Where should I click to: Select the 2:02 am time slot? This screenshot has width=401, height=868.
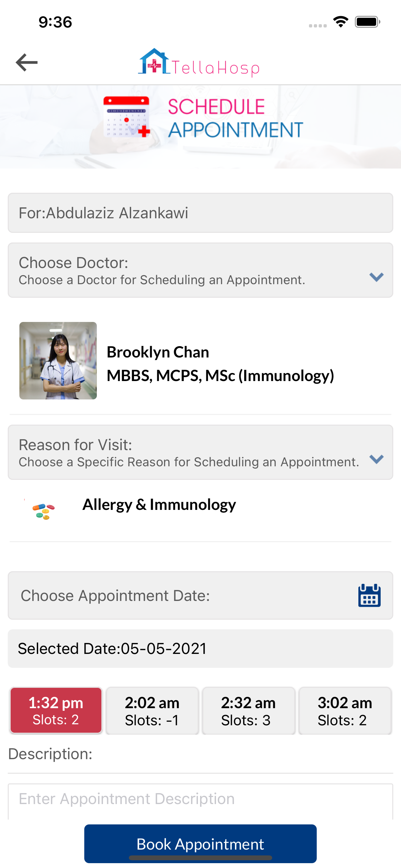152,711
